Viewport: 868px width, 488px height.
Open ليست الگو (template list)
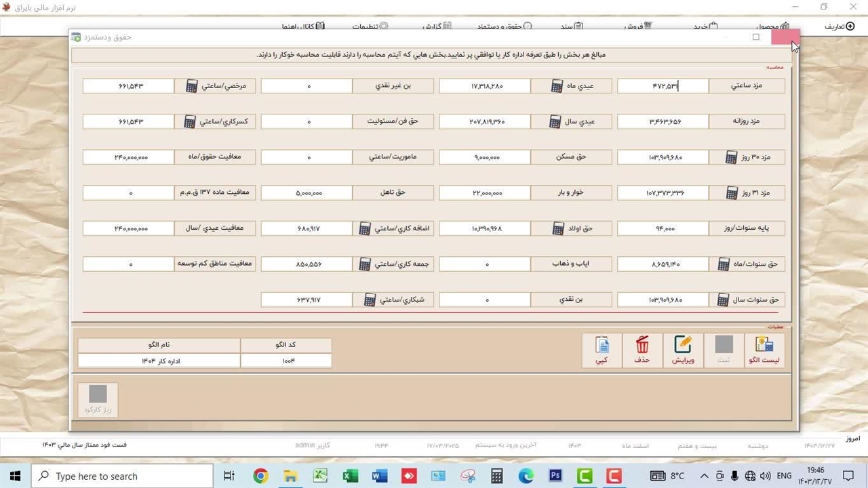click(764, 350)
